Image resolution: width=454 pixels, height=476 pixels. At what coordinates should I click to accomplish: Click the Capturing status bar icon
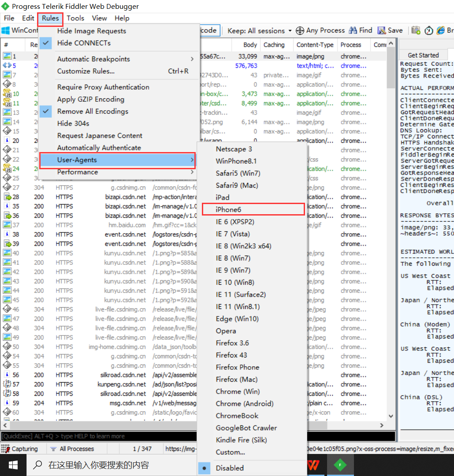(5, 449)
